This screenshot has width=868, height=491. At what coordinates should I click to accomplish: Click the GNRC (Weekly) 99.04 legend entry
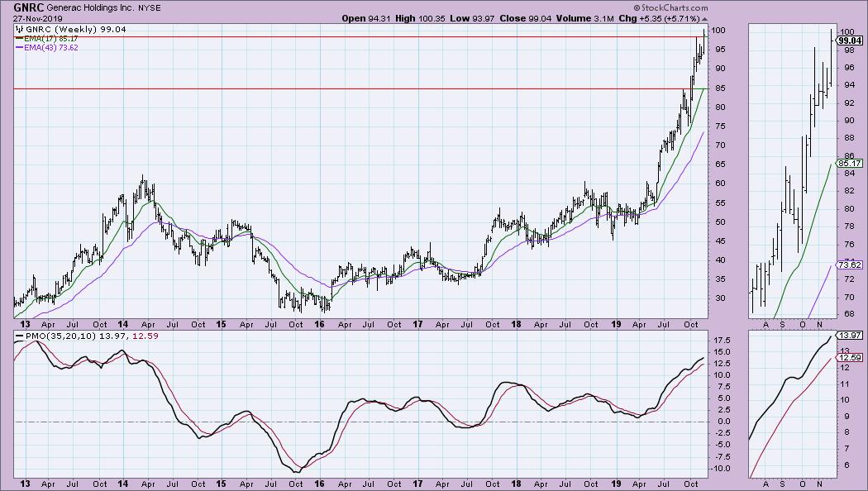click(71, 29)
